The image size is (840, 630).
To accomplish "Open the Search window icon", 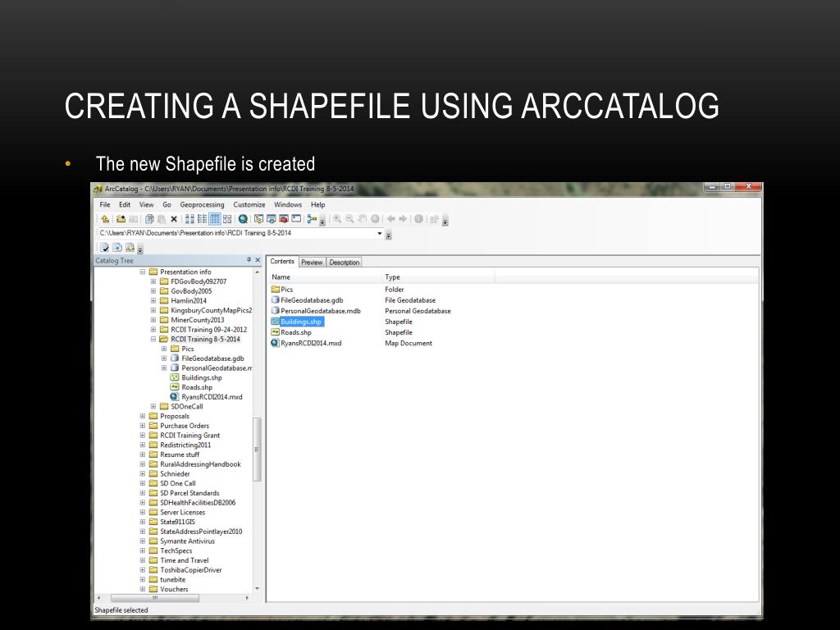I will pyautogui.click(x=271, y=218).
